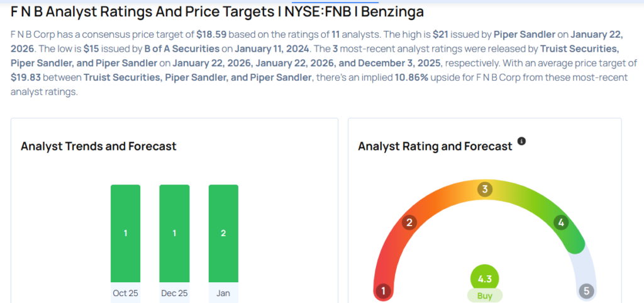This screenshot has width=644, height=303.
Task: Select the Jan green bar
Action: point(223,233)
